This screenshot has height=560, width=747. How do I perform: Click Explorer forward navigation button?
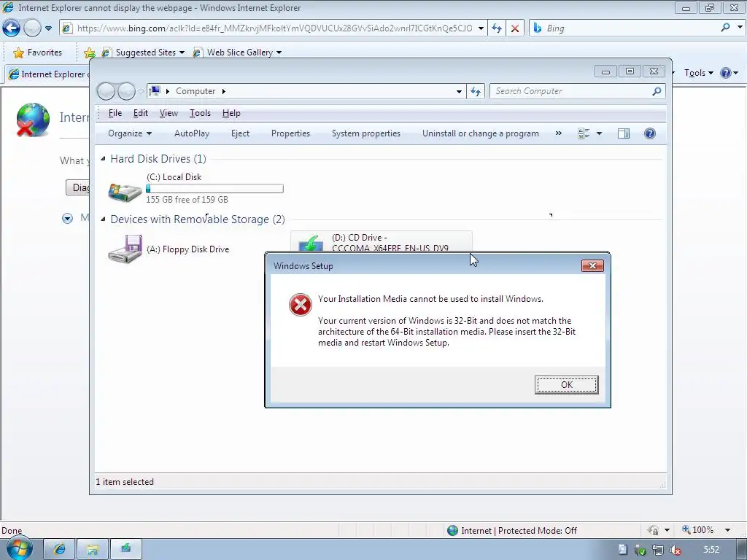tap(126, 91)
